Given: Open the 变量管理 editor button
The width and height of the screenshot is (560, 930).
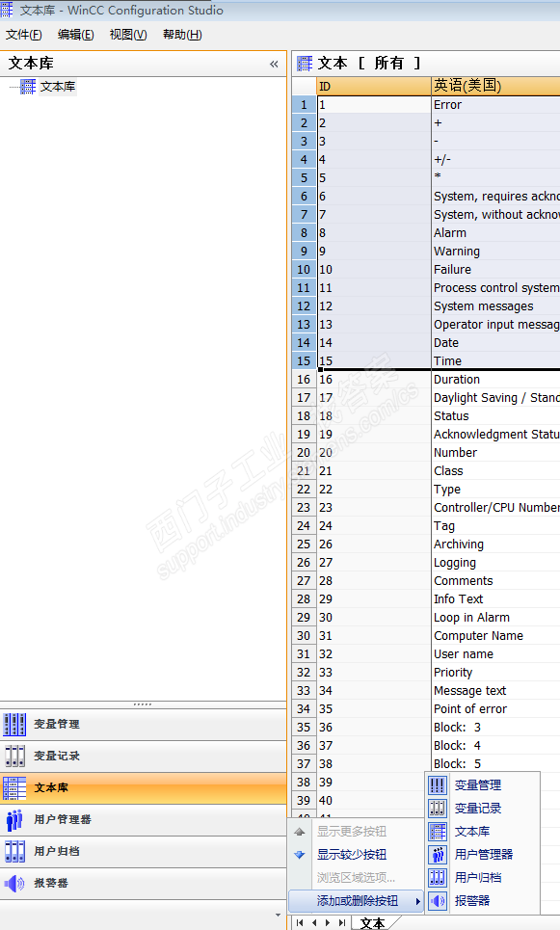Looking at the screenshot, I should [x=143, y=724].
